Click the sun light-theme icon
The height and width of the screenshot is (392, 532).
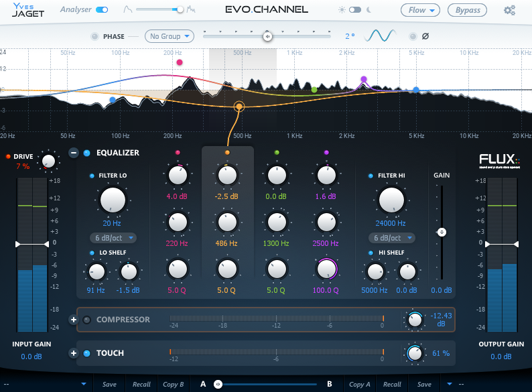(342, 10)
